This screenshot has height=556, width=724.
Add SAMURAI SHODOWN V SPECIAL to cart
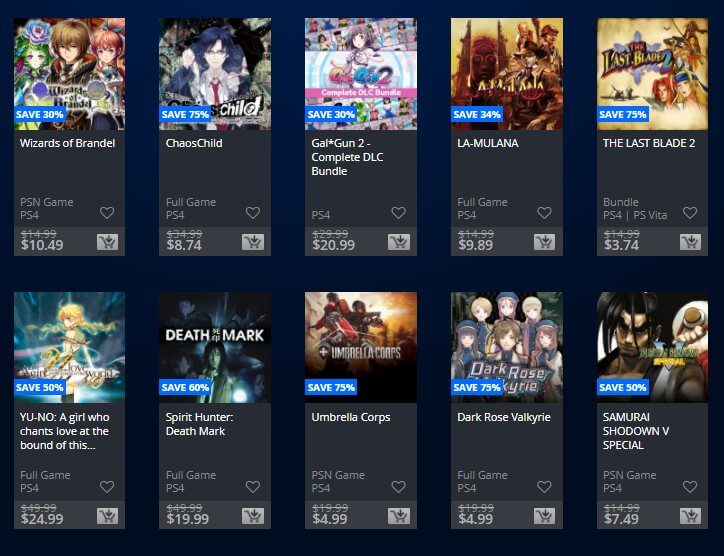point(690,516)
